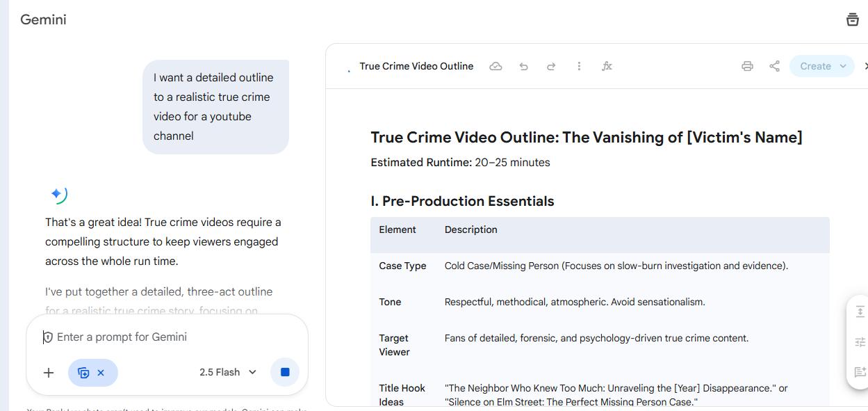The width and height of the screenshot is (868, 411).
Task: Click the fx icon in the canvas toolbar
Action: 607,66
